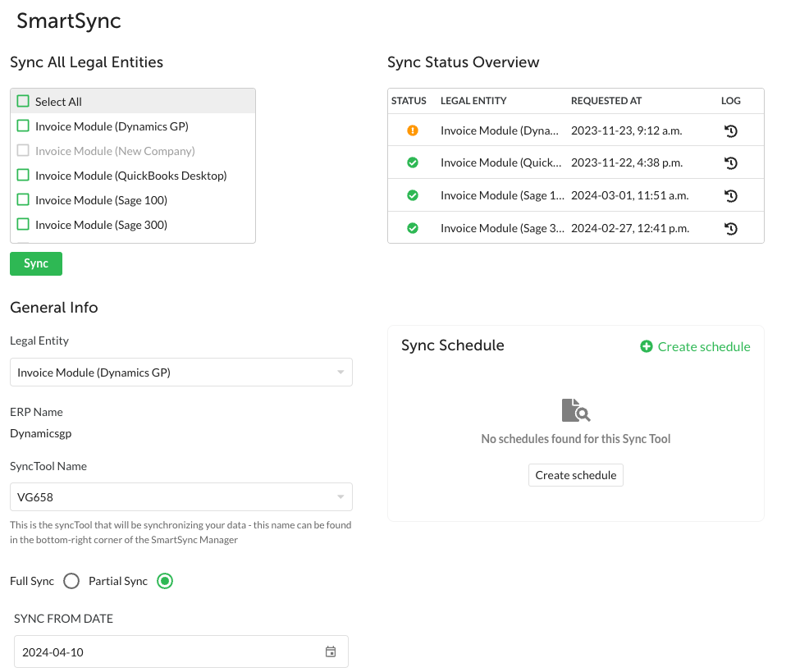809x672 pixels.
Task: Click orange warning status icon for Dynamics row
Action: [x=412, y=130]
